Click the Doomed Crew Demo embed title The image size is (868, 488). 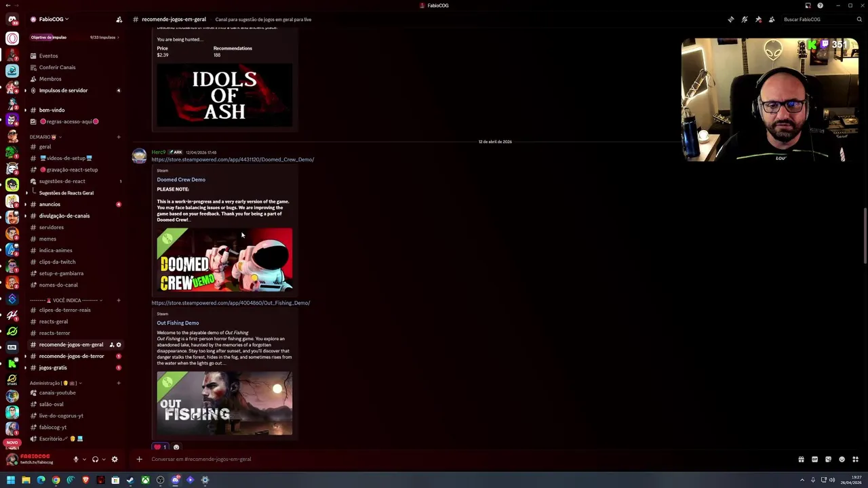181,180
